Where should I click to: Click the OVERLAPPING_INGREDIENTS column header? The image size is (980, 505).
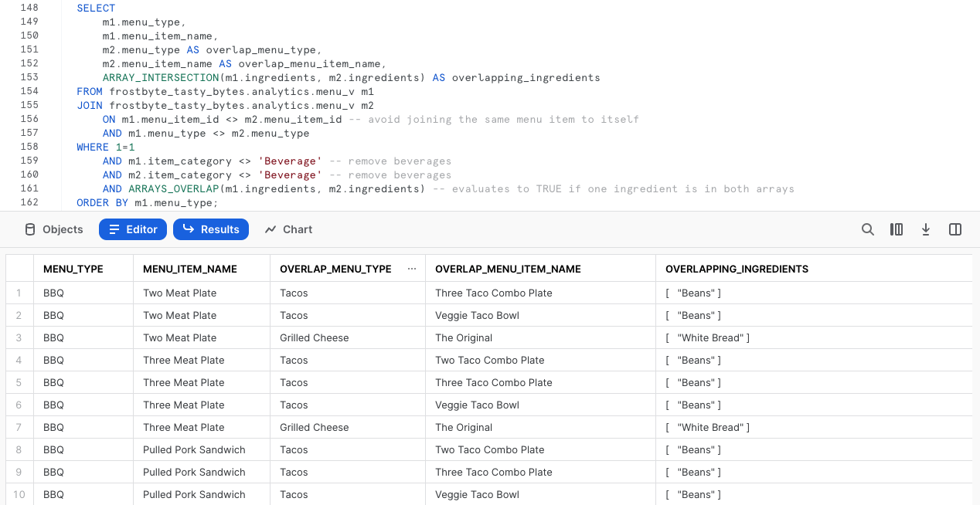[x=737, y=268]
